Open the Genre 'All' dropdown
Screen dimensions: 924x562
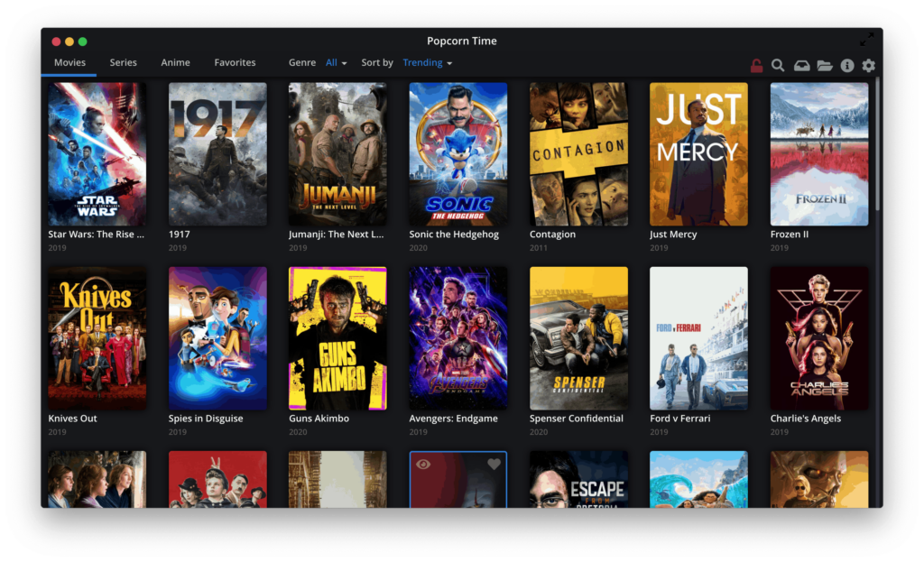pos(335,62)
